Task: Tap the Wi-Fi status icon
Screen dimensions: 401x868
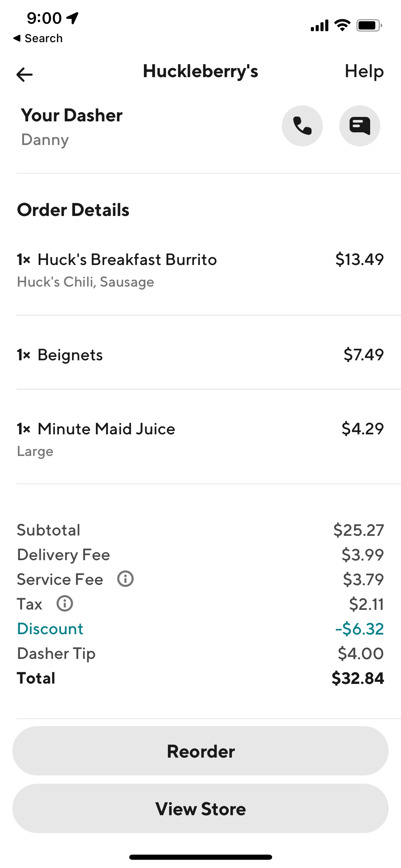Action: [x=342, y=25]
